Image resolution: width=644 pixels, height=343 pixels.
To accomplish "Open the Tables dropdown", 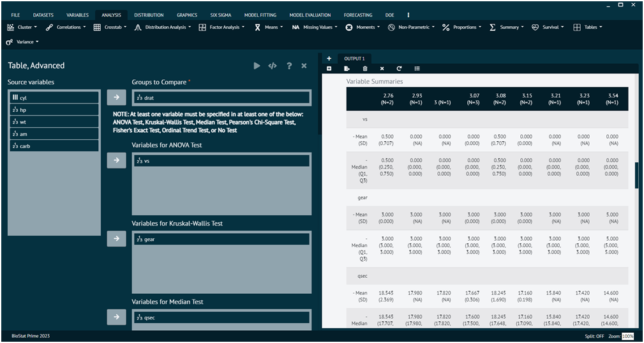I will 588,27.
